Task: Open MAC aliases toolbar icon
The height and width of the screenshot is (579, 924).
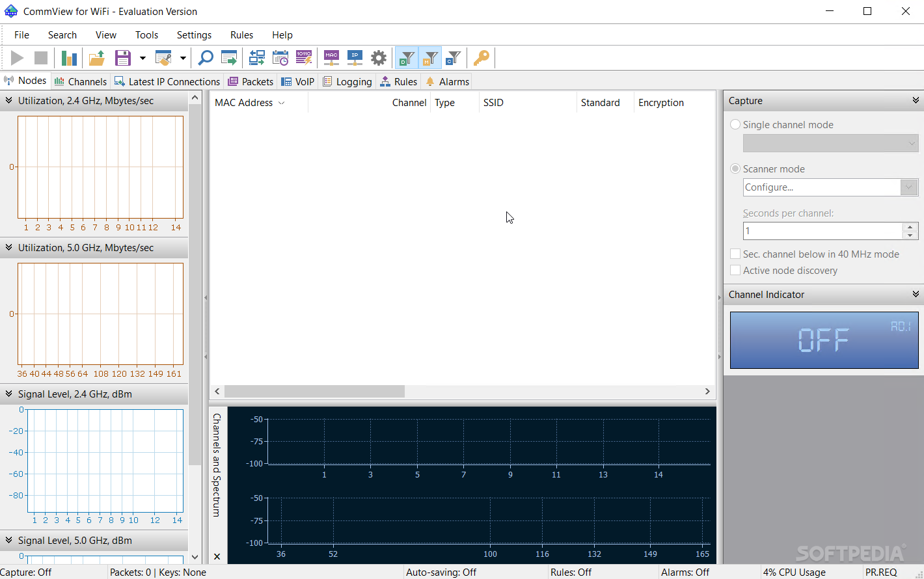Action: point(332,58)
